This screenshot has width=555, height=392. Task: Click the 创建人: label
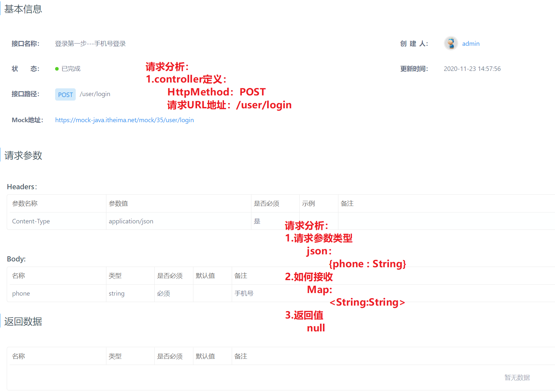click(414, 44)
